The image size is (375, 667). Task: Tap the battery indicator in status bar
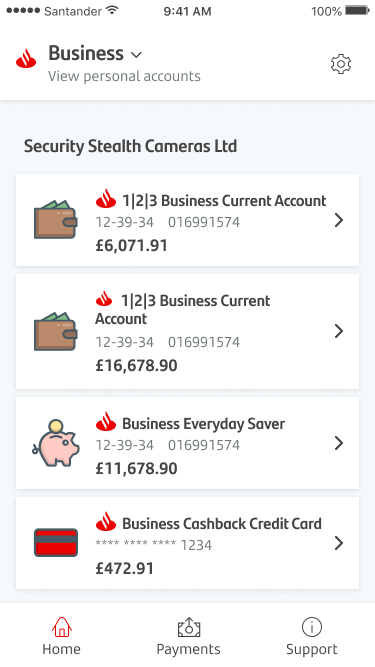pos(357,11)
